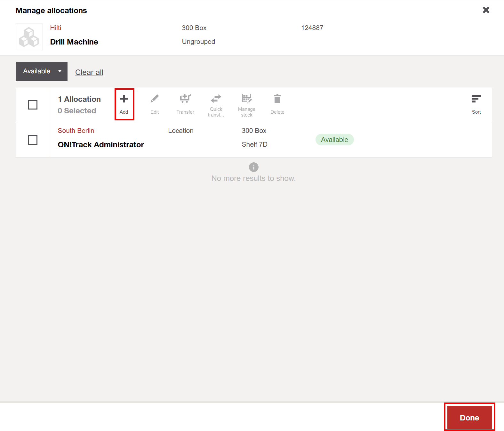The width and height of the screenshot is (504, 431).
Task: Expand the Available filter dropdown
Action: pyautogui.click(x=42, y=71)
